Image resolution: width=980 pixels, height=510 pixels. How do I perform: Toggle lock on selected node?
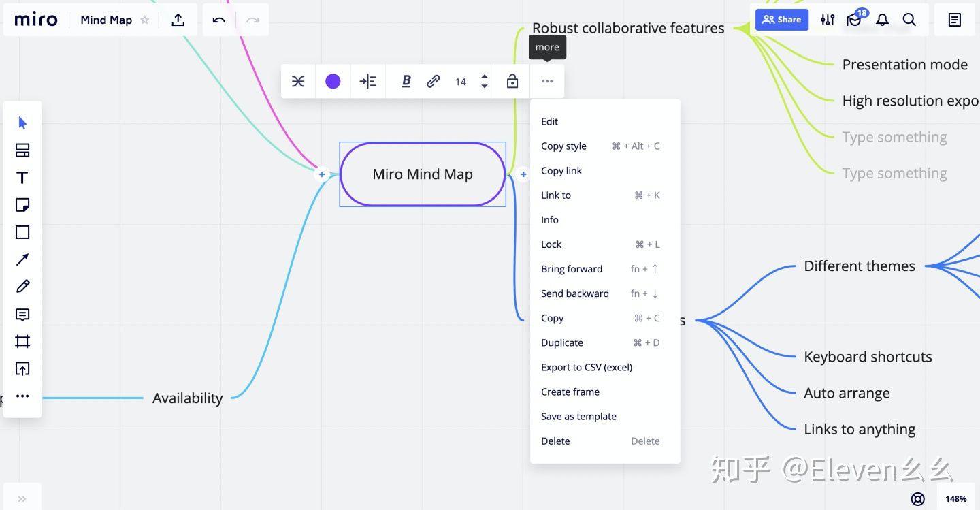(512, 82)
